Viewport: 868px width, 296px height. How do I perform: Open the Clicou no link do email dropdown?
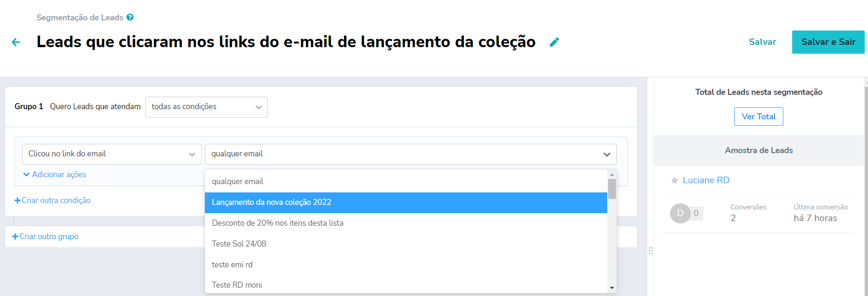click(111, 154)
